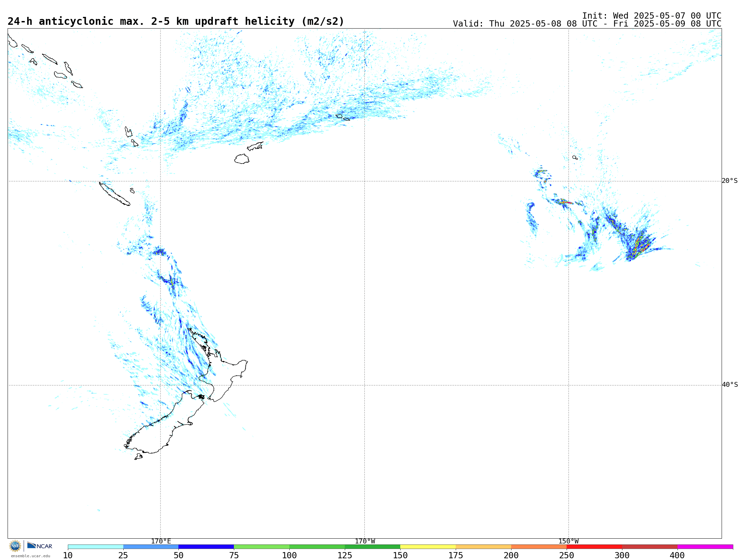Click the colorbar tick label 250

coord(567,556)
